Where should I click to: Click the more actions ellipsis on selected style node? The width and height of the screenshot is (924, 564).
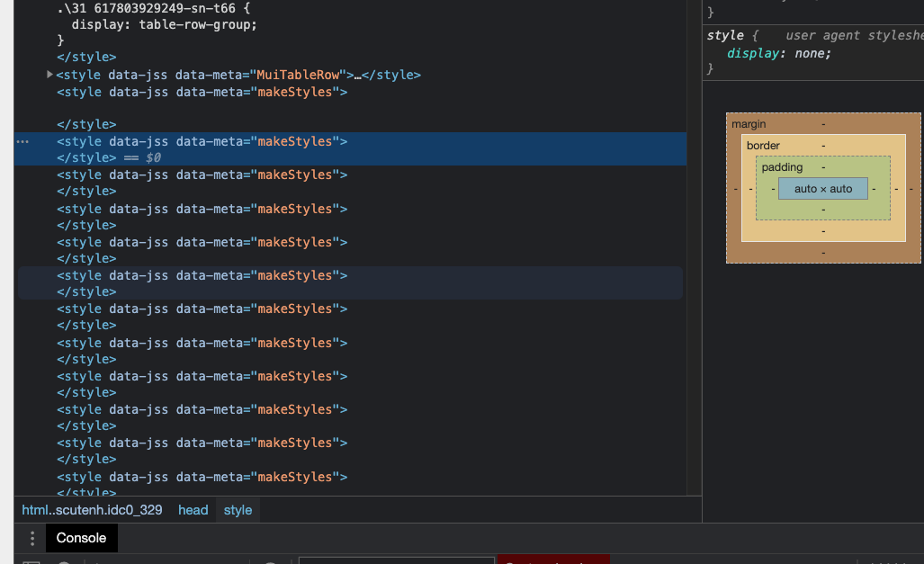tap(22, 141)
